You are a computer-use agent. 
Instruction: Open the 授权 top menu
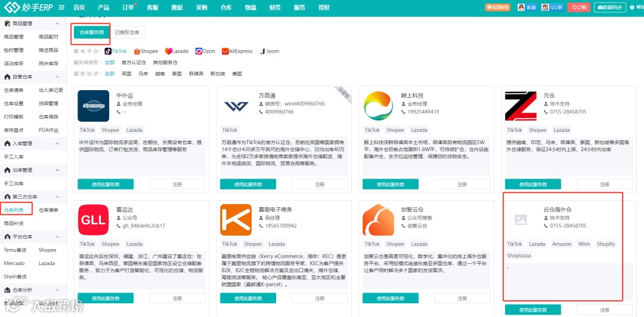[x=324, y=7]
